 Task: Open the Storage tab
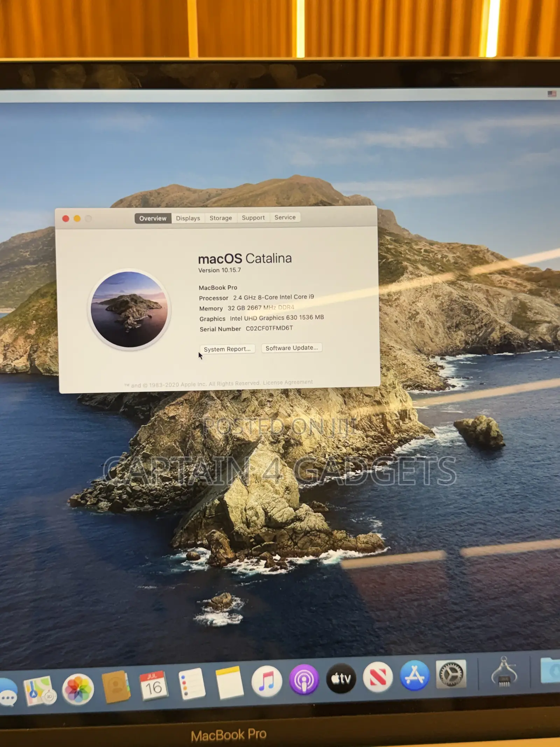(x=221, y=218)
